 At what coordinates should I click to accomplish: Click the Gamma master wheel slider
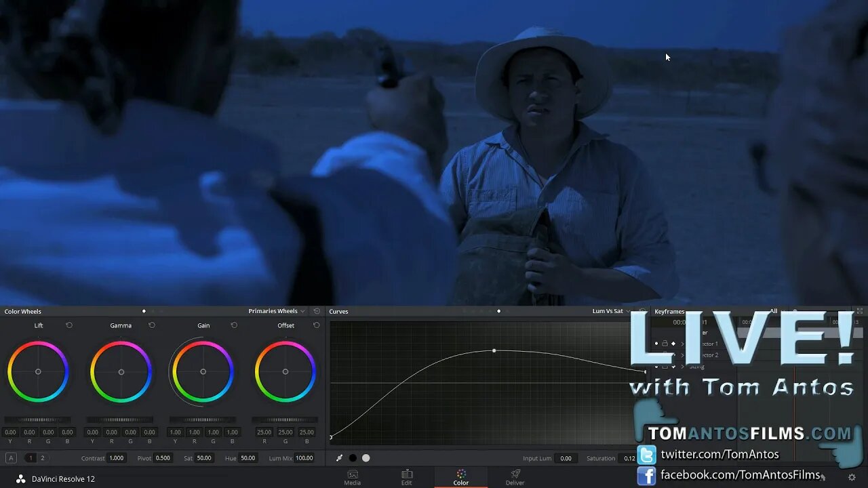coord(121,420)
